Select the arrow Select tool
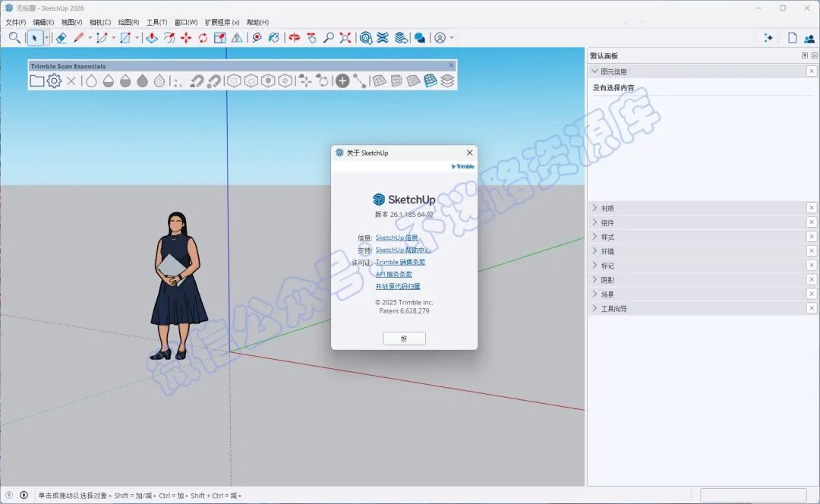Image resolution: width=820 pixels, height=504 pixels. click(x=34, y=38)
